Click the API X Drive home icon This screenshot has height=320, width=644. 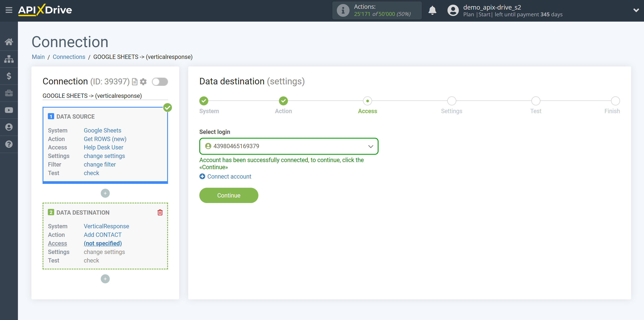pyautogui.click(x=9, y=41)
